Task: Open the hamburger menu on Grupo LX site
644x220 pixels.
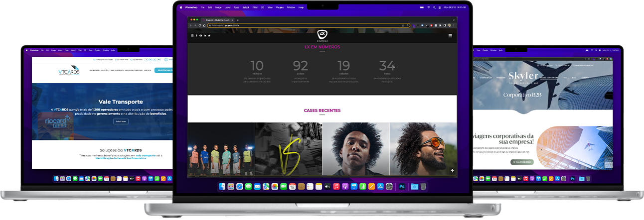Action: [x=450, y=36]
